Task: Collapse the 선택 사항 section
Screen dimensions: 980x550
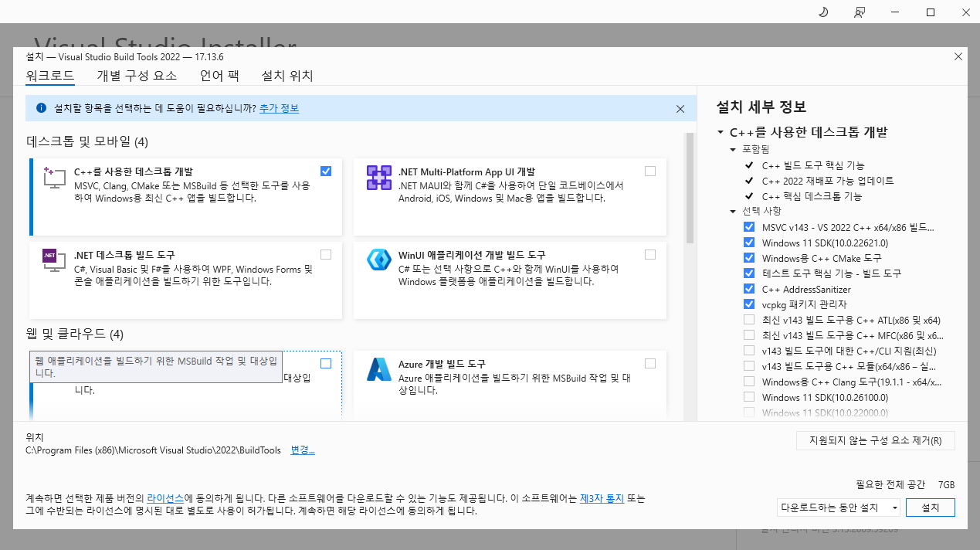Action: [x=733, y=212]
